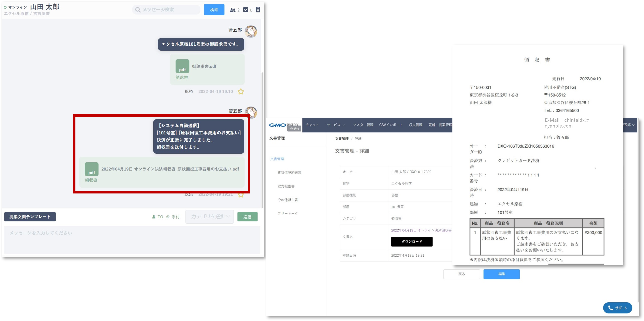Star the 御請求書 message
644x321 pixels.
241,92
